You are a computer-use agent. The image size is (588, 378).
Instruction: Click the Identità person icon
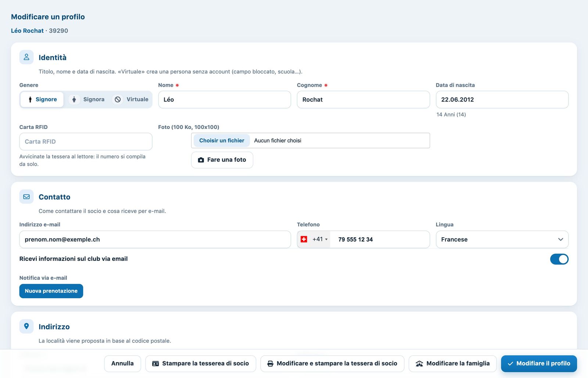26,57
